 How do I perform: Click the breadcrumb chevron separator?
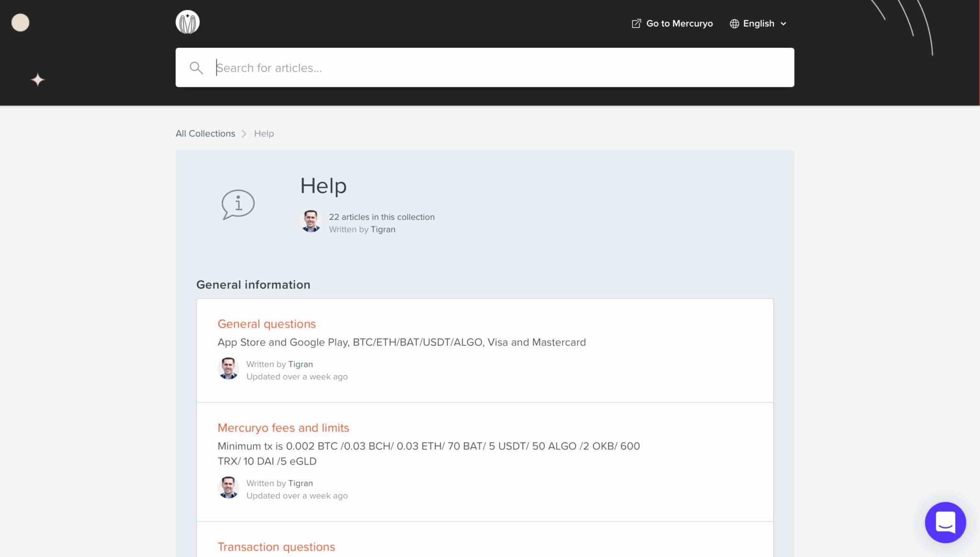click(x=244, y=134)
